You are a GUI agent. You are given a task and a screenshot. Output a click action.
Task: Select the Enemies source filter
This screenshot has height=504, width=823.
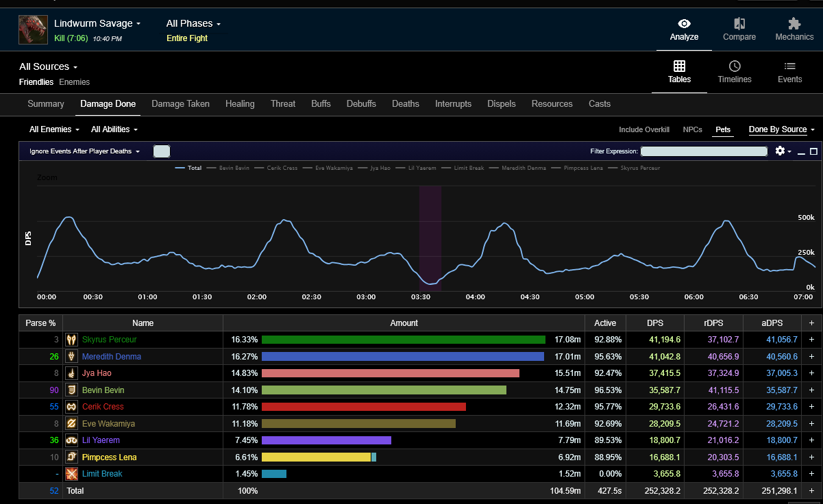[74, 82]
